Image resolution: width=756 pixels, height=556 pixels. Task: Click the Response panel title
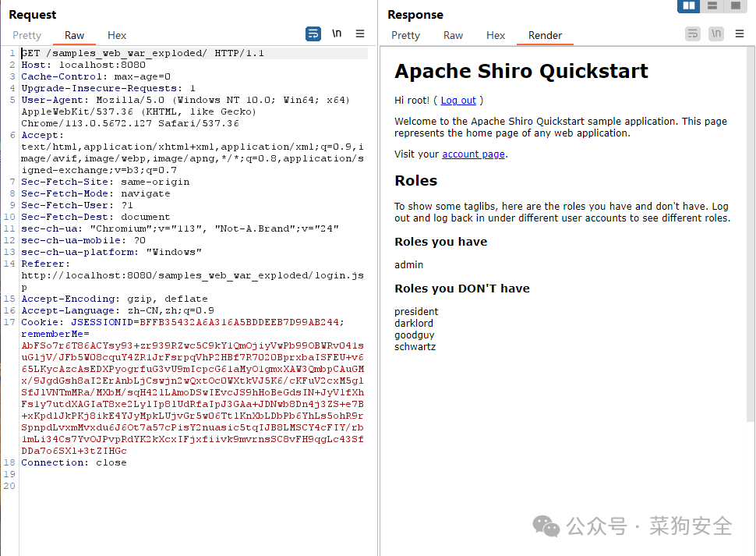click(x=415, y=15)
